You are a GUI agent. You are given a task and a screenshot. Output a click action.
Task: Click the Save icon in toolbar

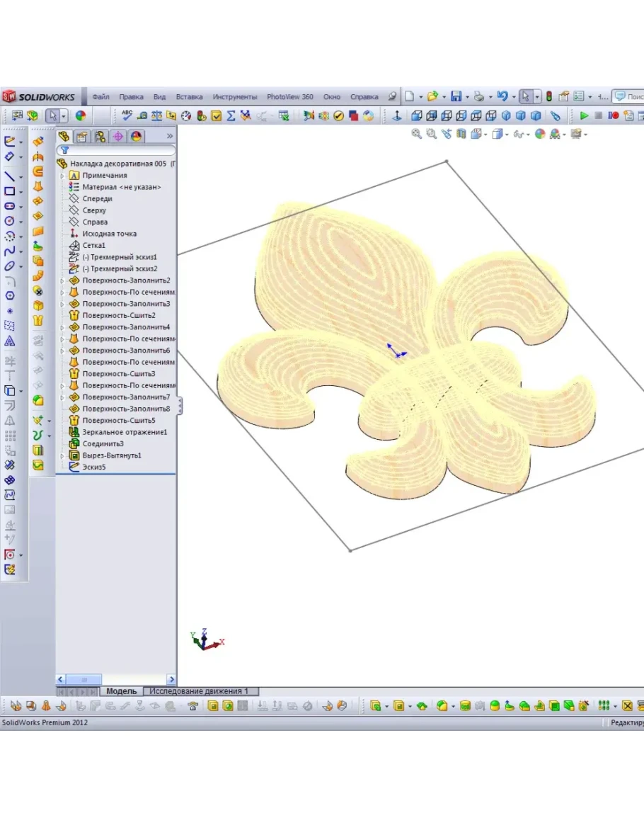tap(456, 97)
